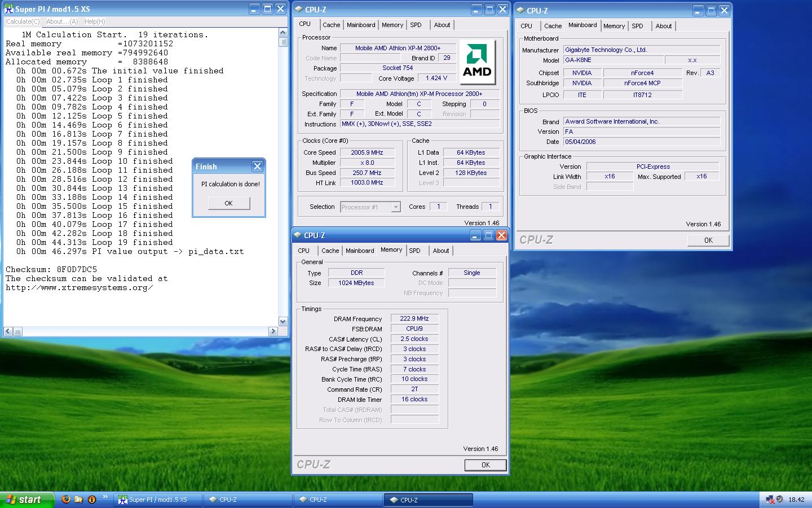Open the Calculate(C) menu in Super PI

[x=23, y=21]
